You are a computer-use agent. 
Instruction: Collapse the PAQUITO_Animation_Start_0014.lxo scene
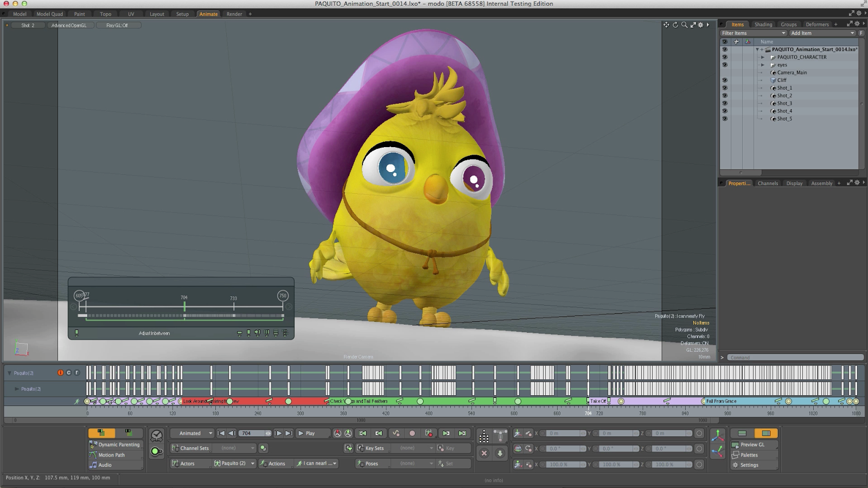(x=757, y=49)
